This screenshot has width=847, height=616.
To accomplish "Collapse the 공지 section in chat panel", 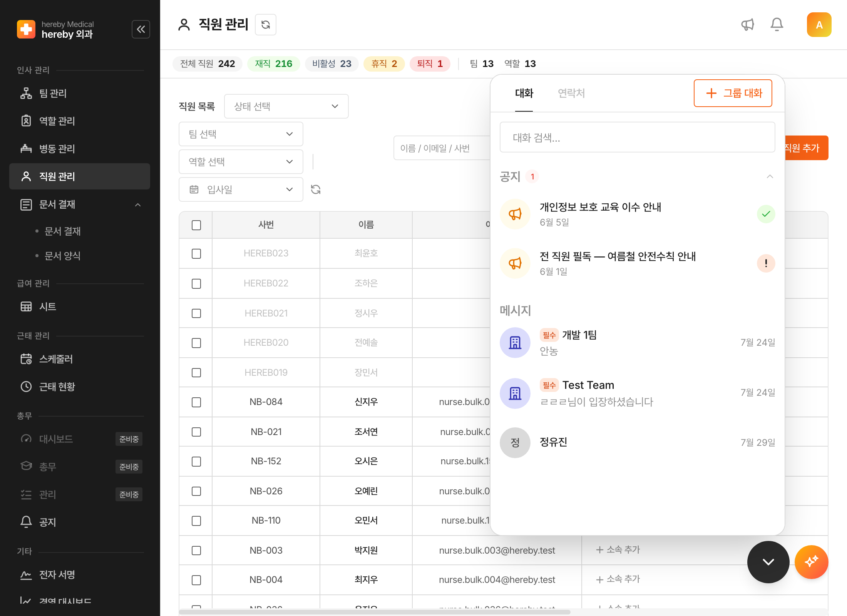I will [x=770, y=176].
